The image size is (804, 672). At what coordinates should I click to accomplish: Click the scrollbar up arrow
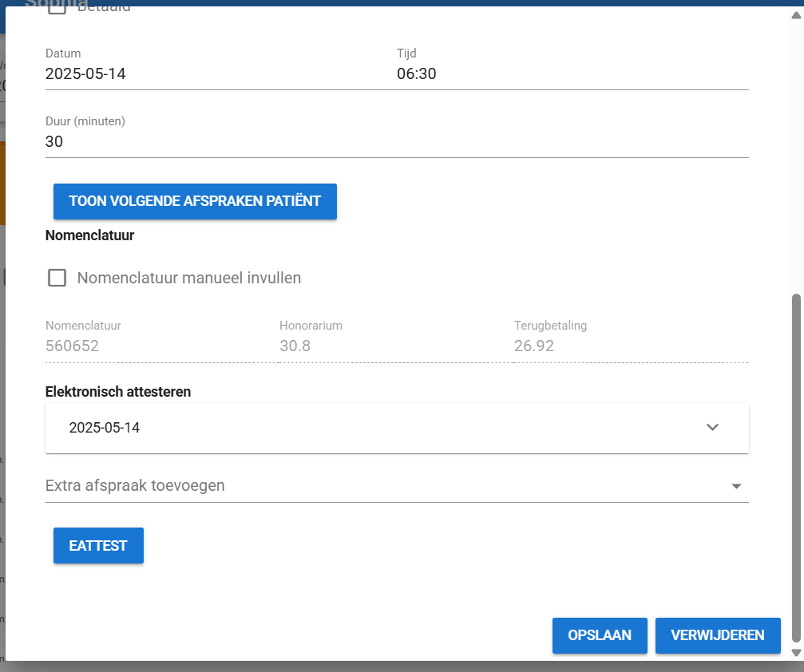[794, 15]
